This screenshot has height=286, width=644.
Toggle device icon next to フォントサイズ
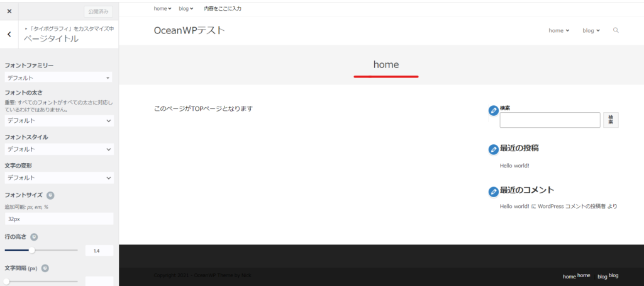(x=50, y=195)
